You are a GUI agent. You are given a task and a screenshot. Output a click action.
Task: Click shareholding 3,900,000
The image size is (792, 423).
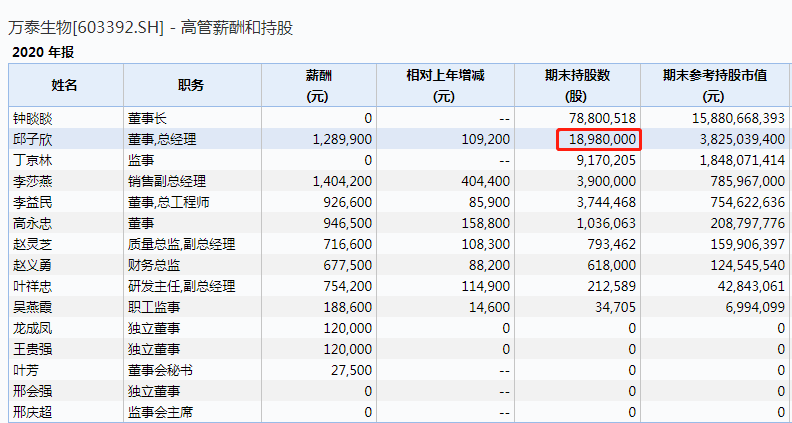point(606,181)
